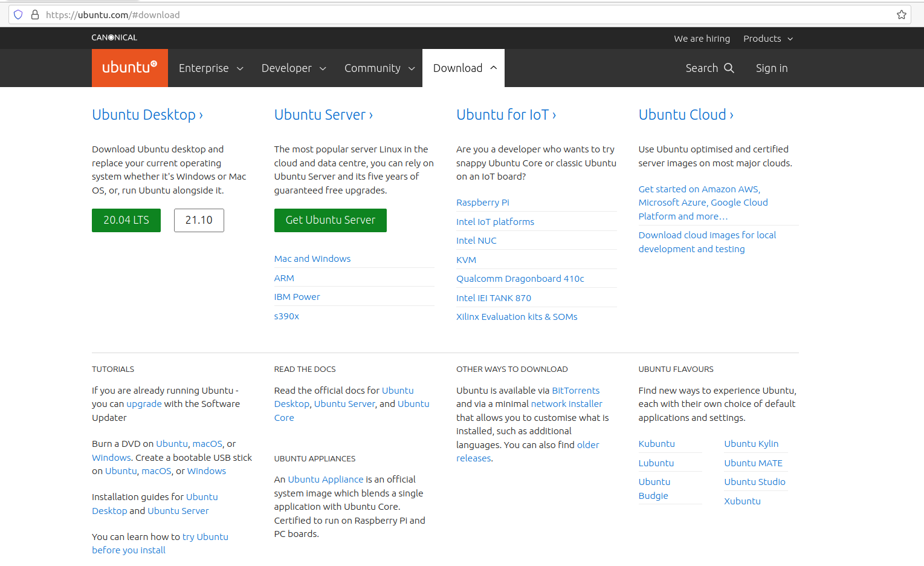Click Sign in
Viewport: 924px width, 566px height.
pyautogui.click(x=772, y=68)
